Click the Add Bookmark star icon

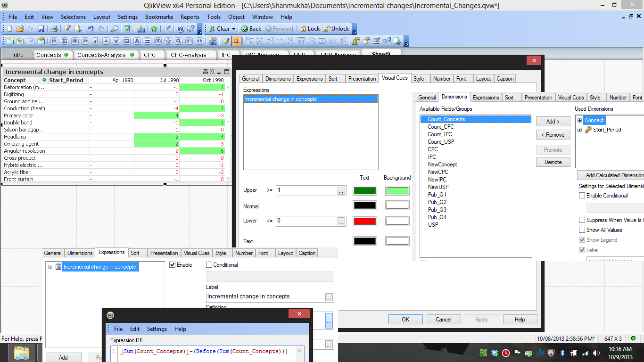click(154, 29)
